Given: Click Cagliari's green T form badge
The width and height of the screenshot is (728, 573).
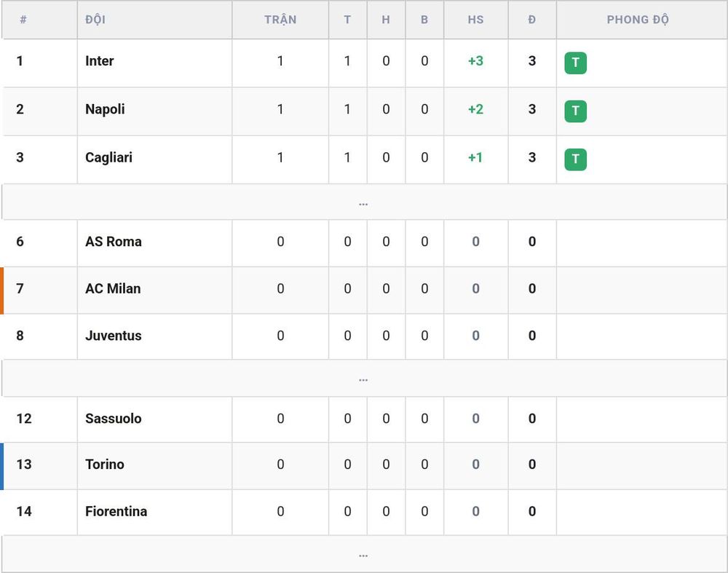Looking at the screenshot, I should click(x=575, y=159).
